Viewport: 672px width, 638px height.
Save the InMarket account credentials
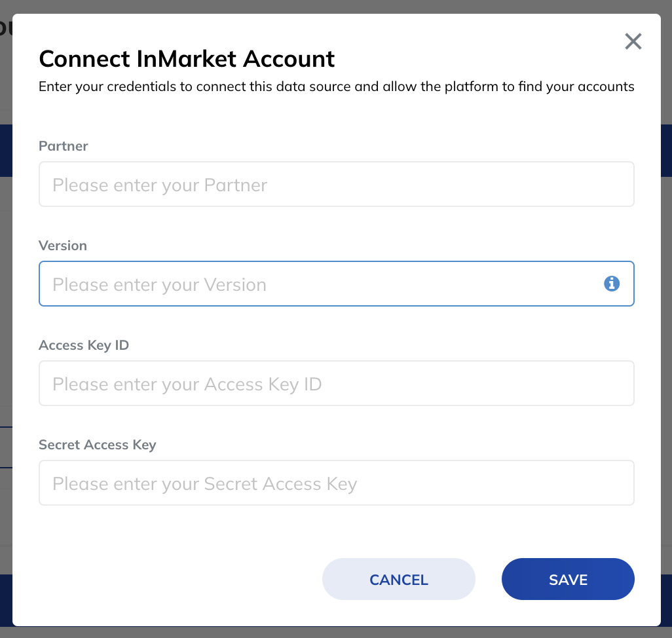pyautogui.click(x=568, y=579)
